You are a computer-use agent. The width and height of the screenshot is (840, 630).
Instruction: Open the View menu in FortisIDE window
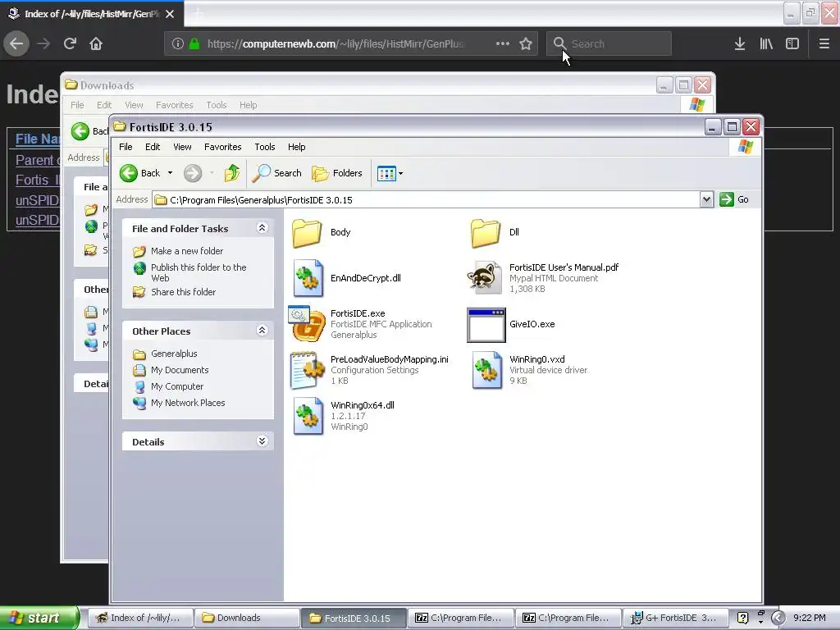[x=182, y=147]
